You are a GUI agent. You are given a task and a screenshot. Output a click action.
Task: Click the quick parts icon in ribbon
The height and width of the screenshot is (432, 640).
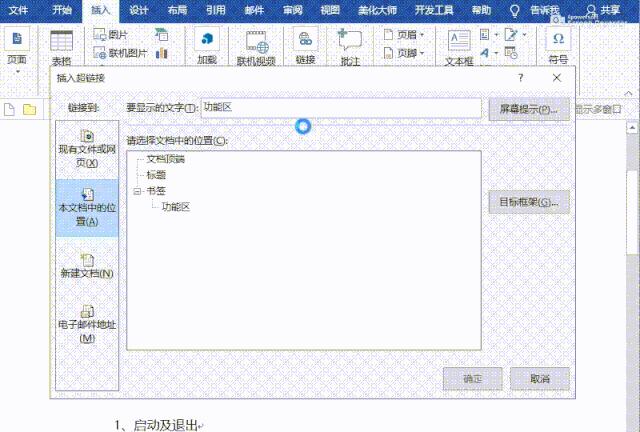tap(484, 35)
